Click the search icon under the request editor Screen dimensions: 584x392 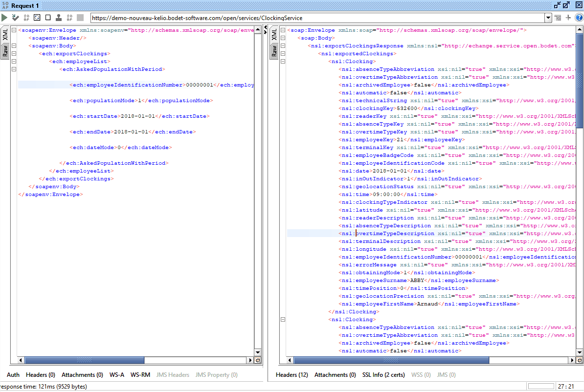click(258, 360)
